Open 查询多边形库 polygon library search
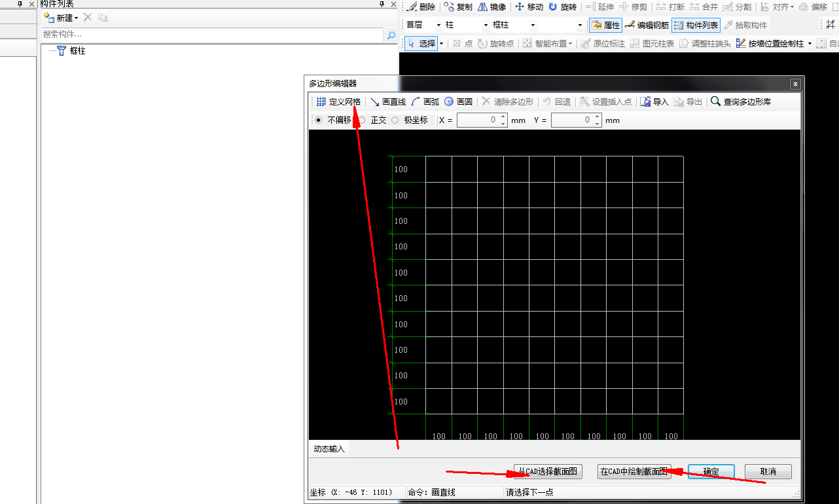 741,102
